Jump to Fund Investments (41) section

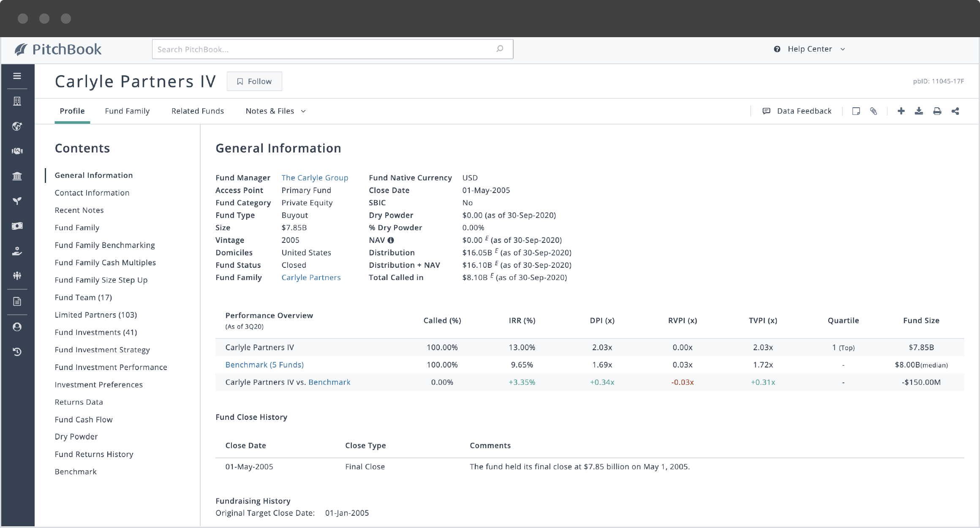(96, 332)
